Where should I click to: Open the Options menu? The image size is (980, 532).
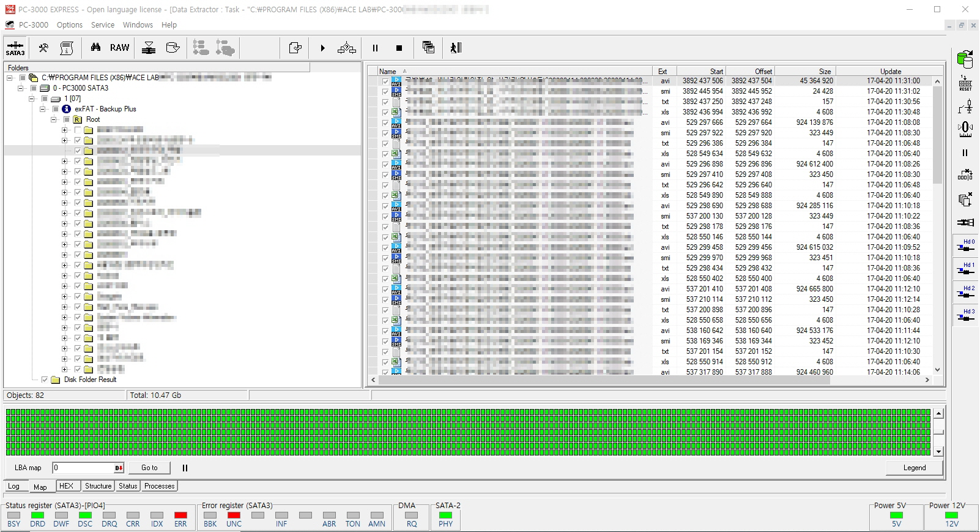pyautogui.click(x=70, y=25)
